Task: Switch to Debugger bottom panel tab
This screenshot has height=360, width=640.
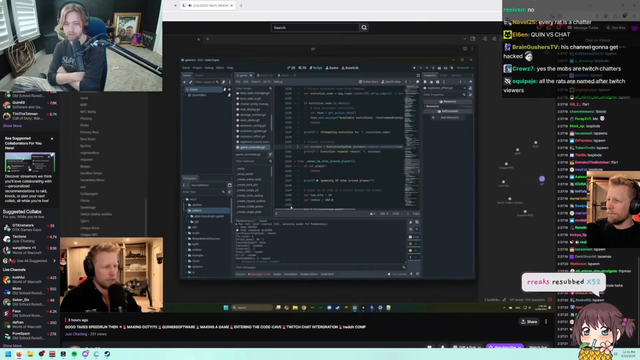Action: pyautogui.click(x=260, y=274)
